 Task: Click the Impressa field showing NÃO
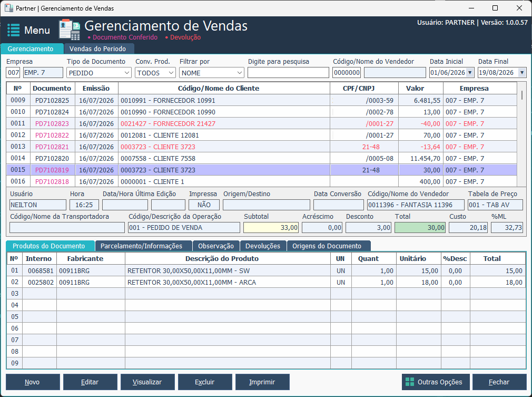pos(204,205)
